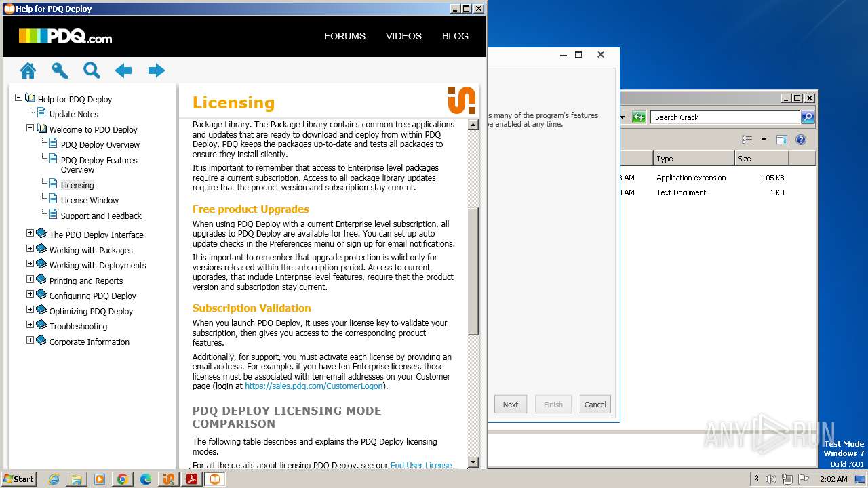Open the End User License link

point(421,466)
